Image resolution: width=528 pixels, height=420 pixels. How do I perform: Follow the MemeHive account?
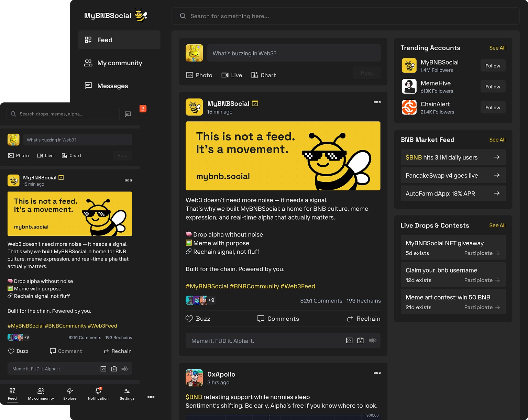pos(493,87)
